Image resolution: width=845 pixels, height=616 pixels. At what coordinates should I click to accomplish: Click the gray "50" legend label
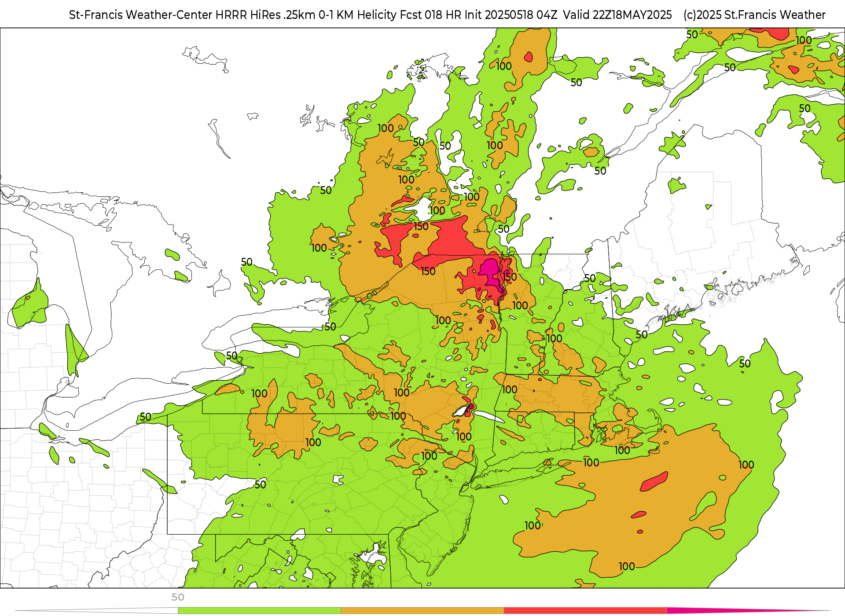tap(178, 597)
